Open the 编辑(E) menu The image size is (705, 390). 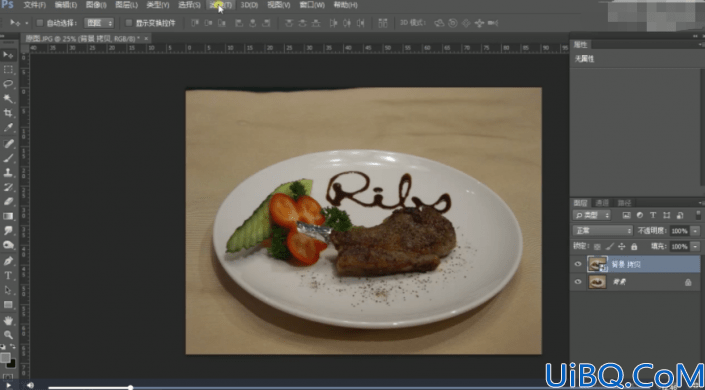coord(66,5)
